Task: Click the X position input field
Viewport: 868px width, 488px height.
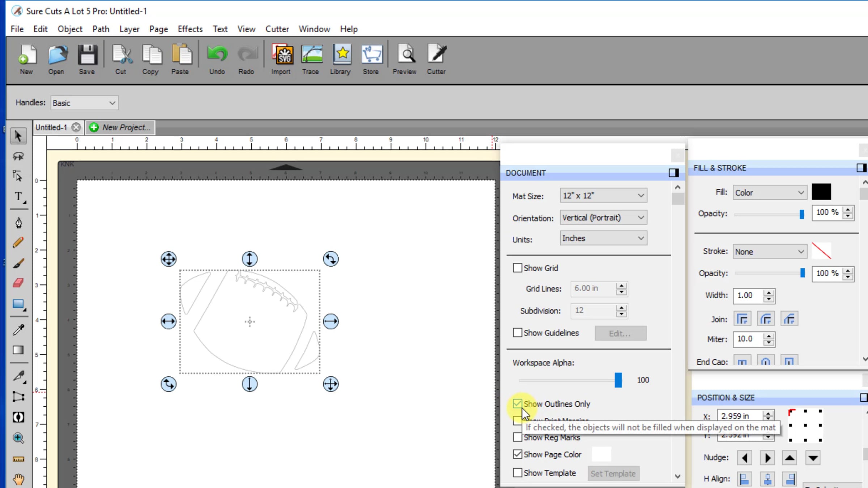Action: (741, 416)
